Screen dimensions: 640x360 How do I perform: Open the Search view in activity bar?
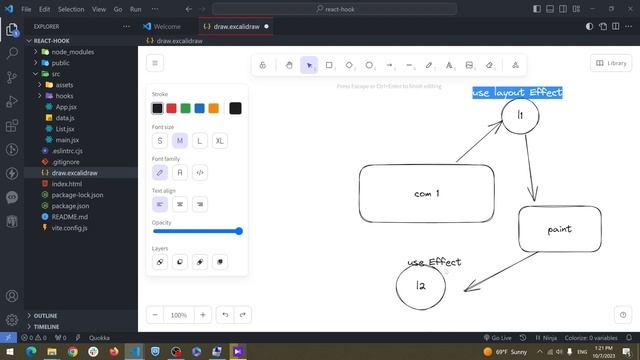[12, 53]
